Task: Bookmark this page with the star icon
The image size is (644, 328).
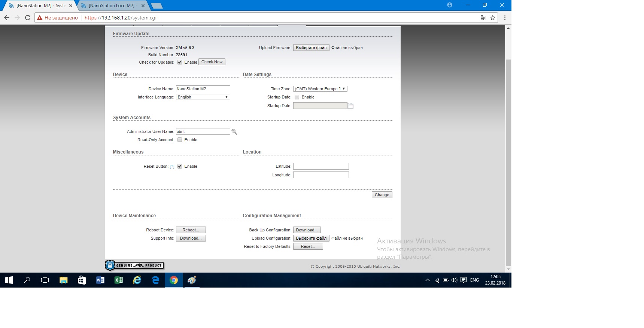Action: coord(493,18)
